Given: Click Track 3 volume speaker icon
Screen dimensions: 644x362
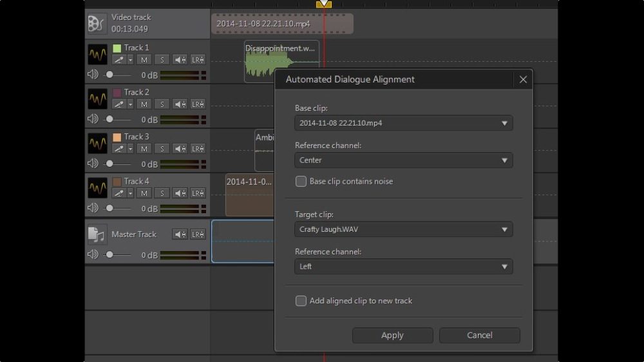Looking at the screenshot, I should (x=93, y=163).
